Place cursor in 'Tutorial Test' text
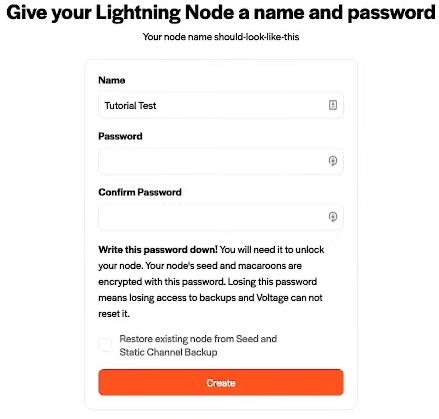The width and height of the screenshot is (439, 419). pyautogui.click(x=130, y=106)
